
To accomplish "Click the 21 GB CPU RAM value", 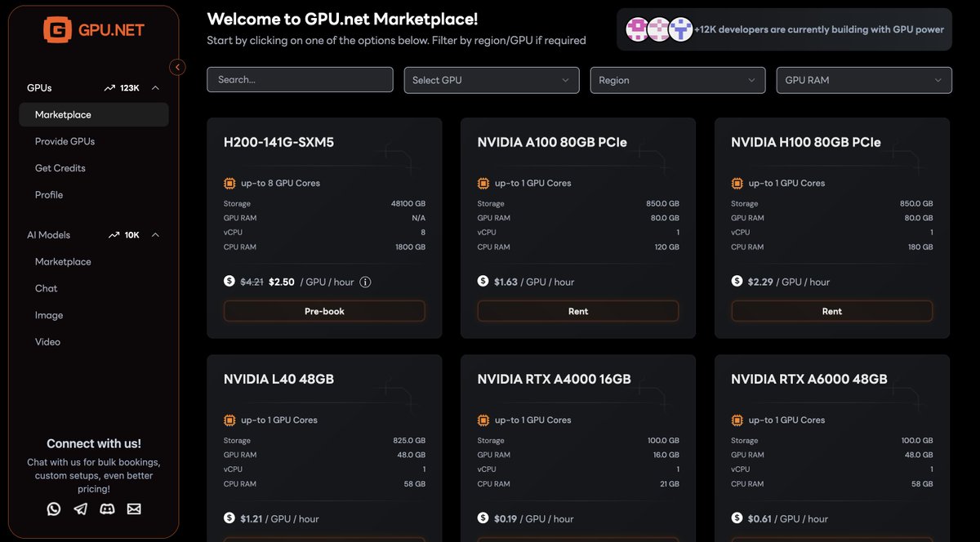I will coord(669,484).
